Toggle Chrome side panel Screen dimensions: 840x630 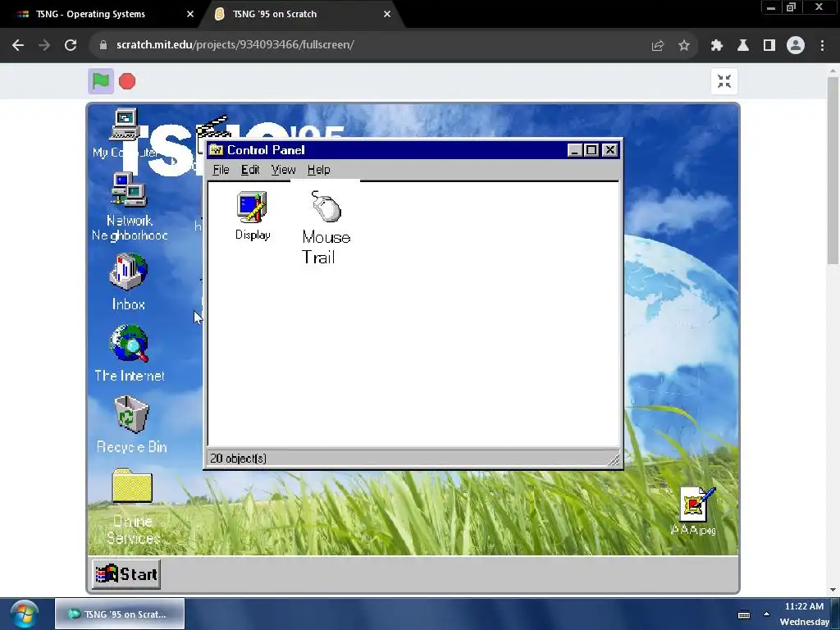tap(769, 45)
